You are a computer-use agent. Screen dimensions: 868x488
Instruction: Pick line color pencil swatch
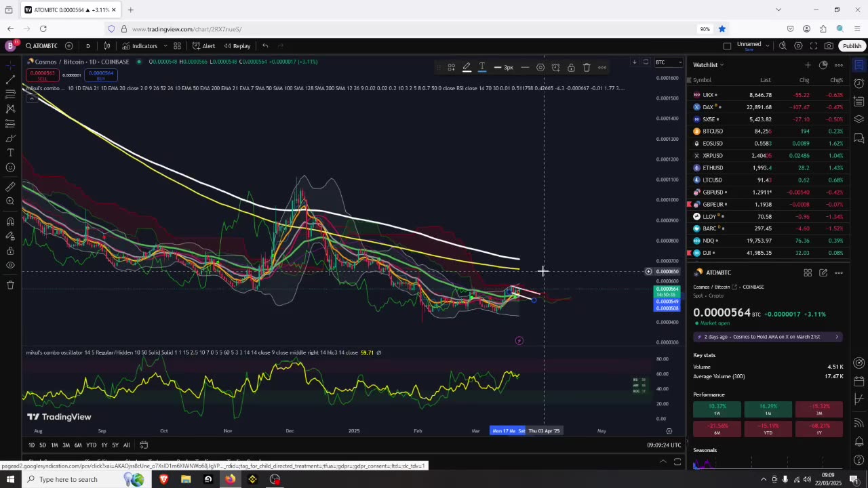click(467, 68)
